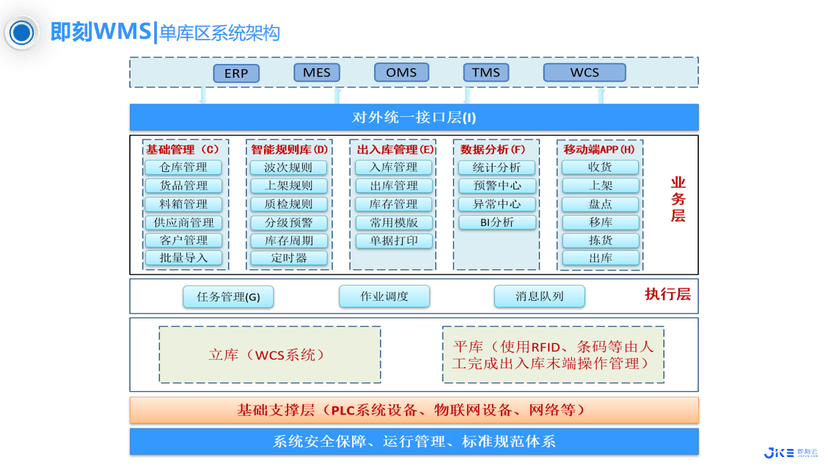
Task: Click the 基础管理 (C) heading
Action: pos(182,150)
